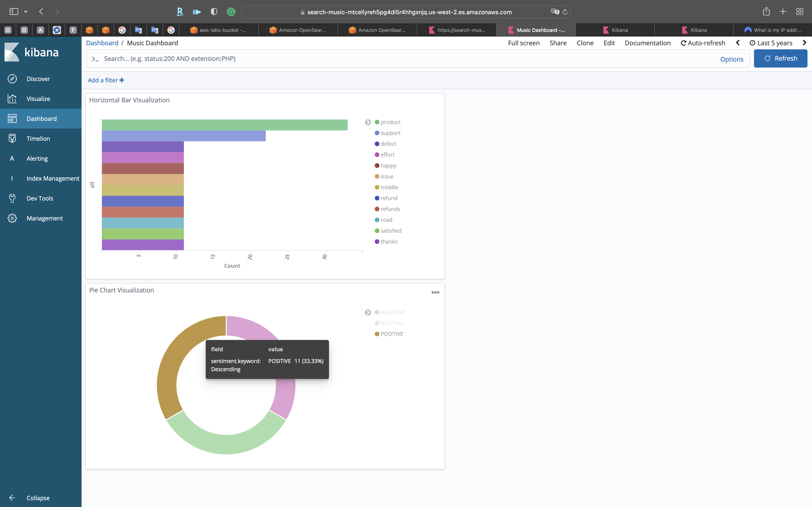Open pie chart panel options menu
The width and height of the screenshot is (812, 507).
coord(435,292)
